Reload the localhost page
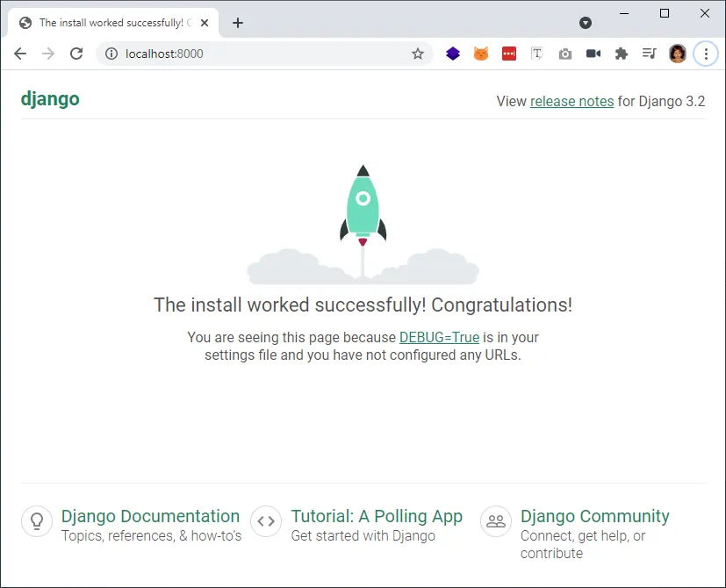Viewport: 726px width, 588px height. click(x=76, y=54)
